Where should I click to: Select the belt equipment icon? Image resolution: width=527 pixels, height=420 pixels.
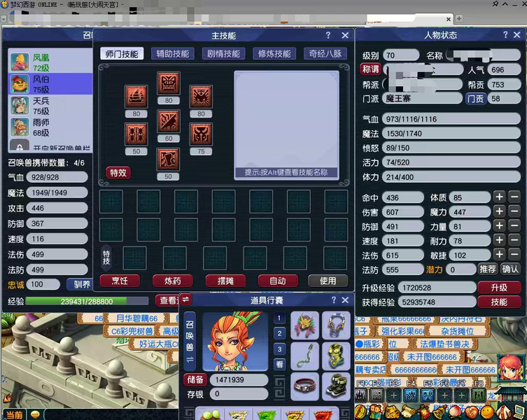[x=305, y=386]
